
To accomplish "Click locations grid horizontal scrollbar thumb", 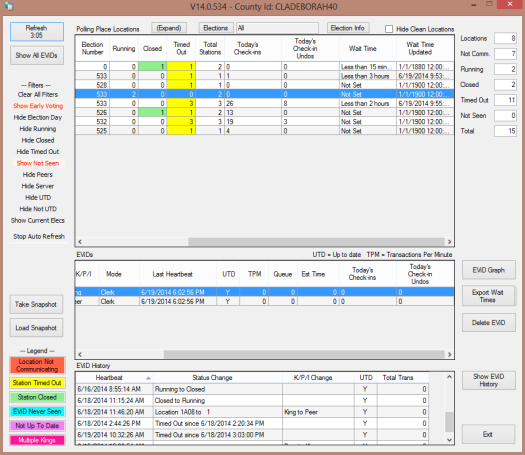I will (316, 242).
